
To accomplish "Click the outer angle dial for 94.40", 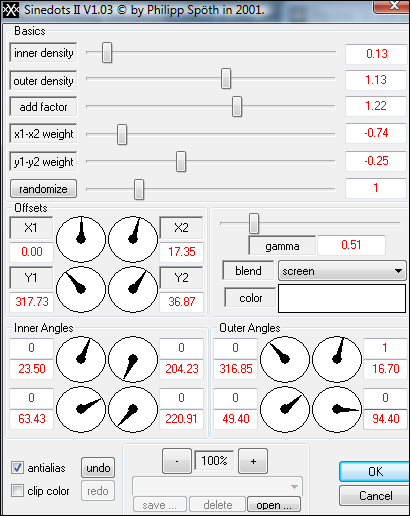I will [x=337, y=409].
